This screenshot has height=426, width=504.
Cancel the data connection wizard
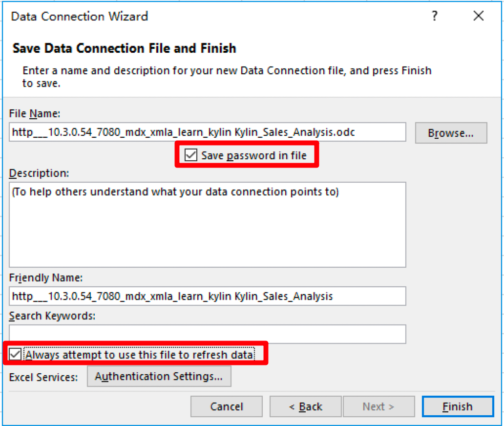(226, 406)
